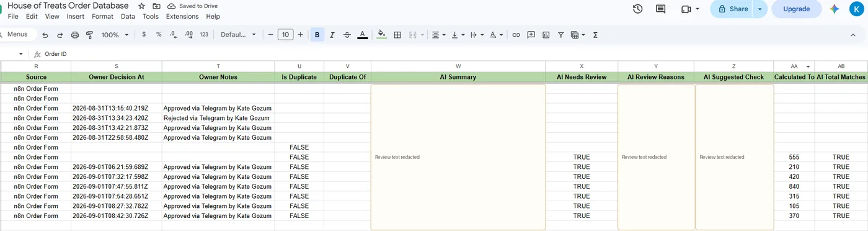Open the View menu
Viewport: 868px width, 231px height.
[53, 17]
